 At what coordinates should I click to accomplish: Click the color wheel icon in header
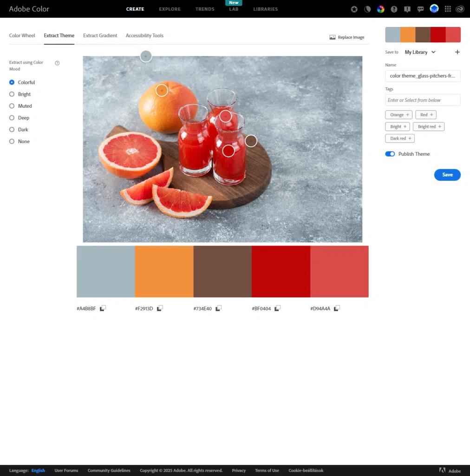(x=380, y=9)
